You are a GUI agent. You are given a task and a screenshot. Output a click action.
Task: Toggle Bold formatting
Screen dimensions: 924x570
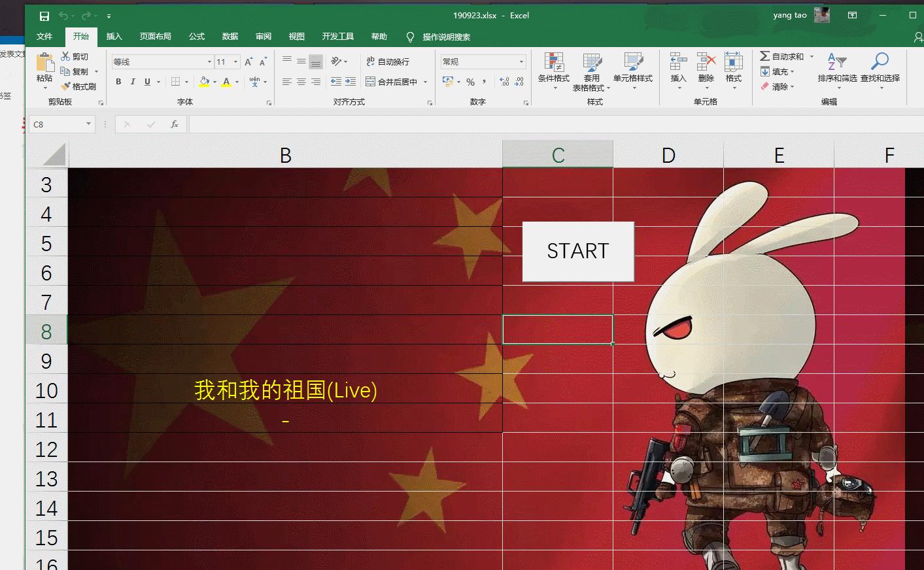pos(118,82)
